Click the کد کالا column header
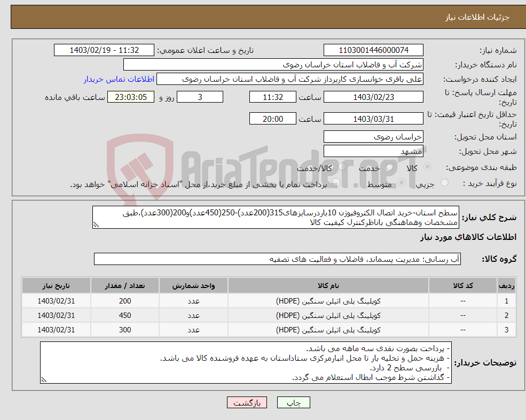526x420 pixels. click(x=463, y=286)
